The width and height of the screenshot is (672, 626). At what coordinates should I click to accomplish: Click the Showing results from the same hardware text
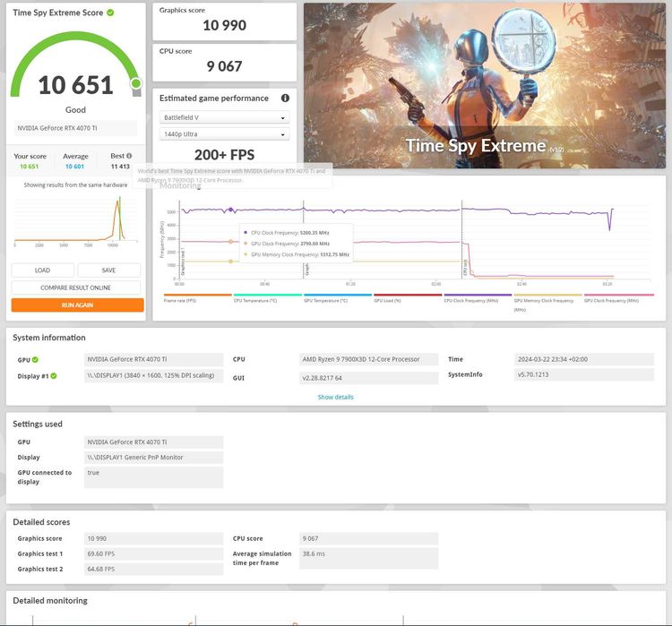[x=75, y=185]
